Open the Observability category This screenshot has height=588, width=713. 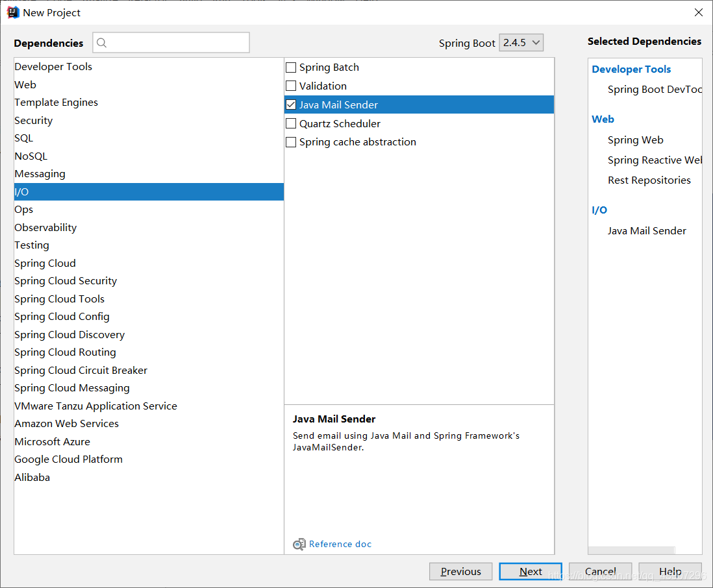pyautogui.click(x=149, y=227)
